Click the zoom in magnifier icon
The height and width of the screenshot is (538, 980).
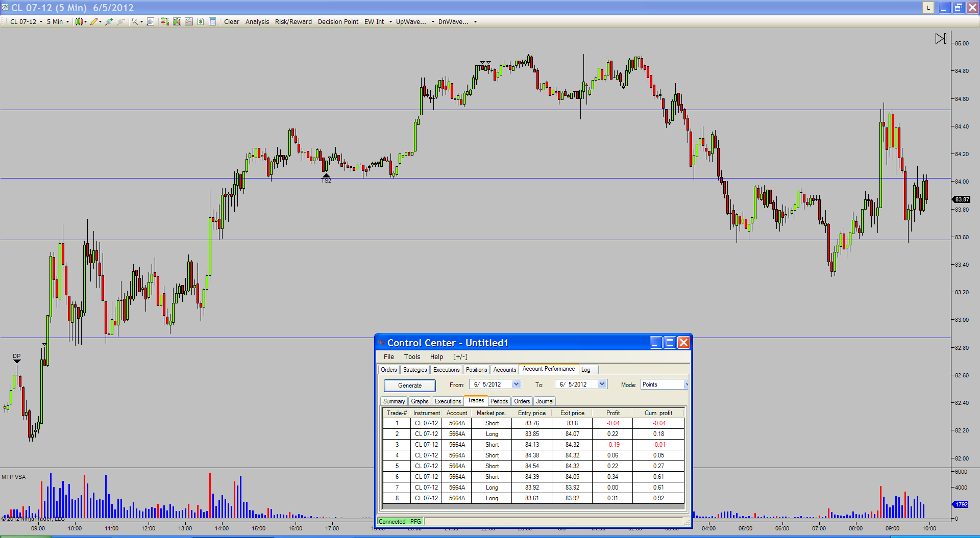pyautogui.click(x=109, y=21)
